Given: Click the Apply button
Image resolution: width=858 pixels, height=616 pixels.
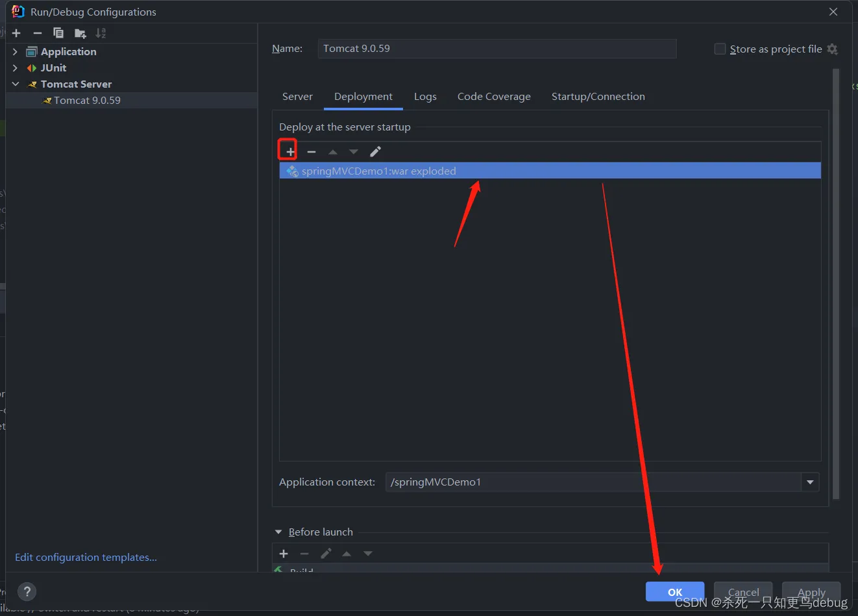Looking at the screenshot, I should tap(811, 592).
